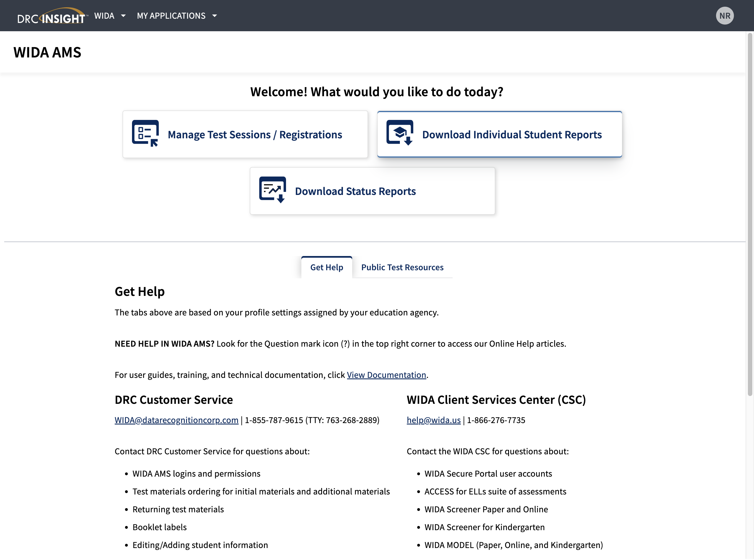The height and width of the screenshot is (560, 754).
Task: Email WIDA@datarecognitioncorp.com
Action: [x=176, y=420]
